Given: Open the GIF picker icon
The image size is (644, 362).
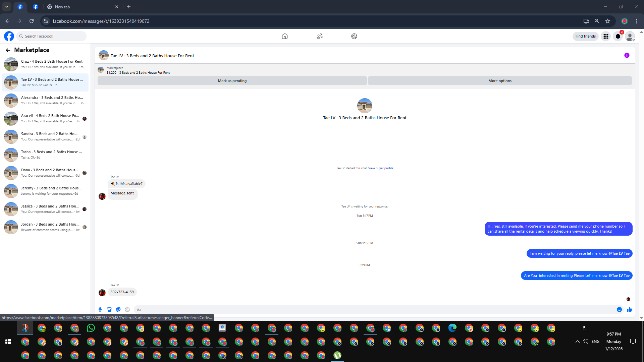Looking at the screenshot, I should point(127,310).
